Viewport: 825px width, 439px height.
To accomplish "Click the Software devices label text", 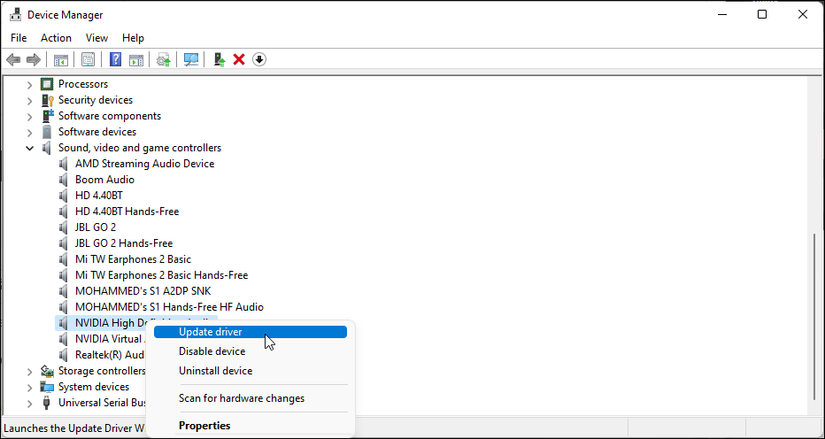I will 97,132.
